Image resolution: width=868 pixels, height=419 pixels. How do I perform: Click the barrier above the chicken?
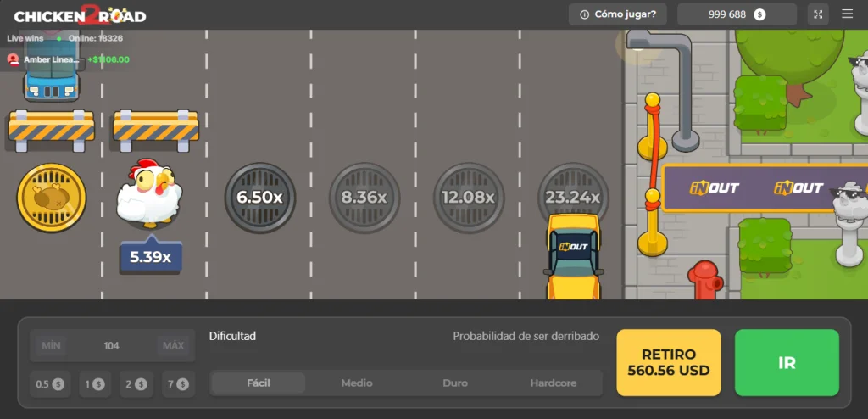156,131
